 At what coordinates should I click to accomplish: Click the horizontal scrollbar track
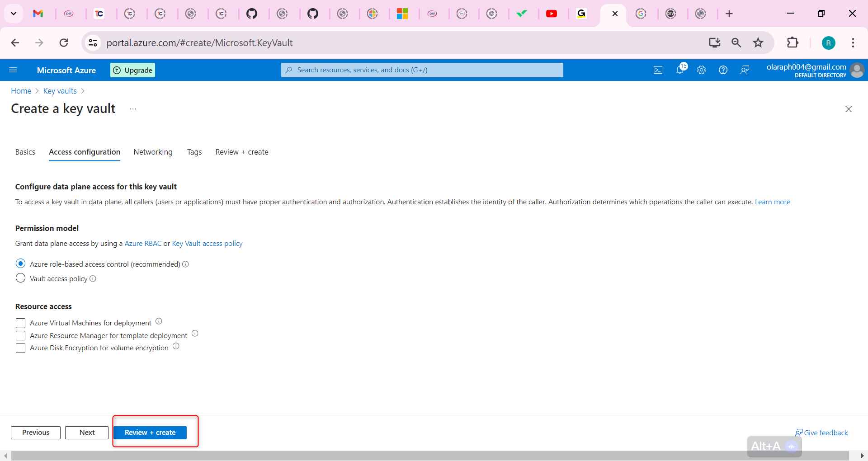pyautogui.click(x=429, y=456)
